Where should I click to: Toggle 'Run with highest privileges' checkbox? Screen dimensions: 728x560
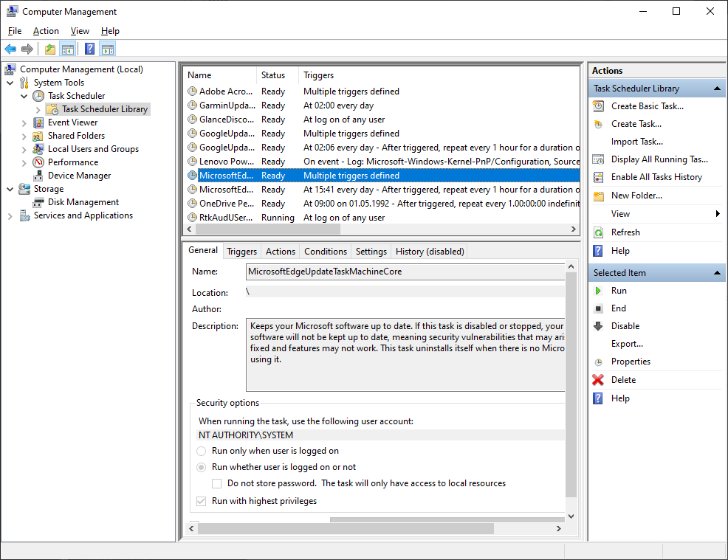coord(202,501)
